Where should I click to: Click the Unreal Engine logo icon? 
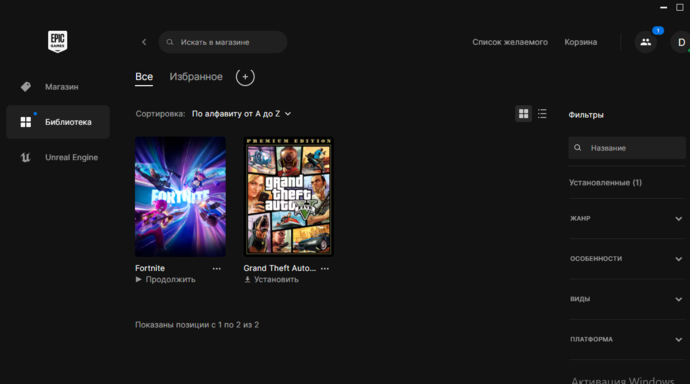tap(26, 157)
